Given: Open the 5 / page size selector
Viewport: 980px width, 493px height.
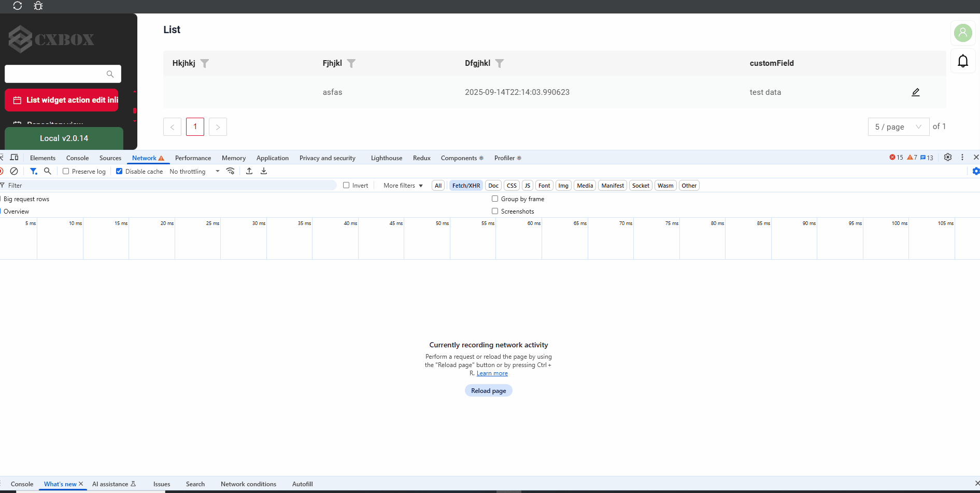Looking at the screenshot, I should point(898,126).
